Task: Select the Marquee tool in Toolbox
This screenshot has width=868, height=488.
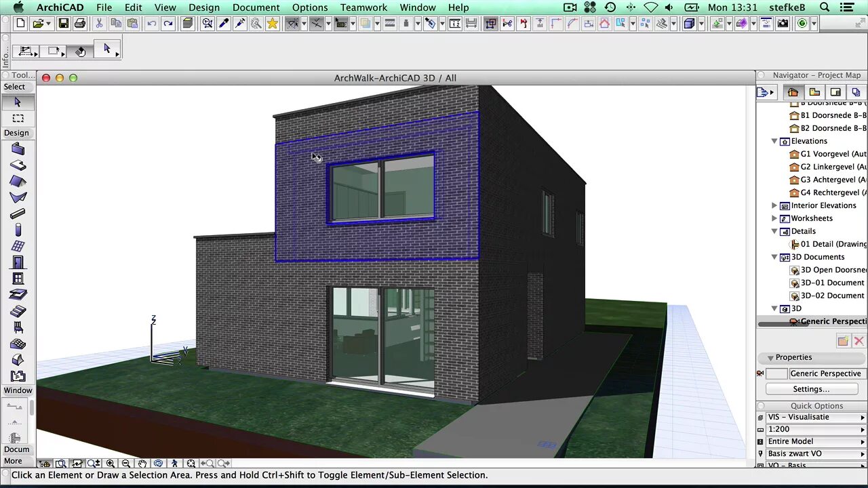Action: coord(18,118)
